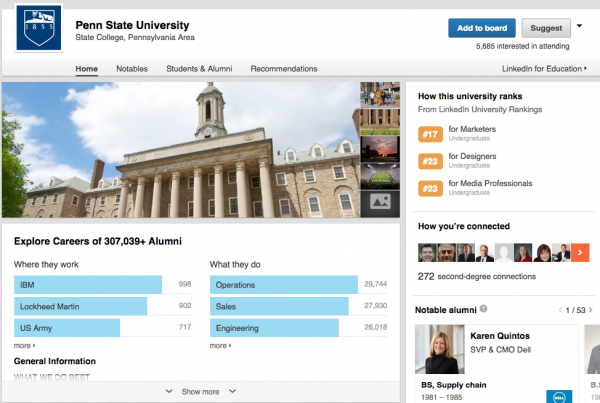600x403 pixels.
Task: Select the columned building thumbnail
Action: tap(380, 122)
